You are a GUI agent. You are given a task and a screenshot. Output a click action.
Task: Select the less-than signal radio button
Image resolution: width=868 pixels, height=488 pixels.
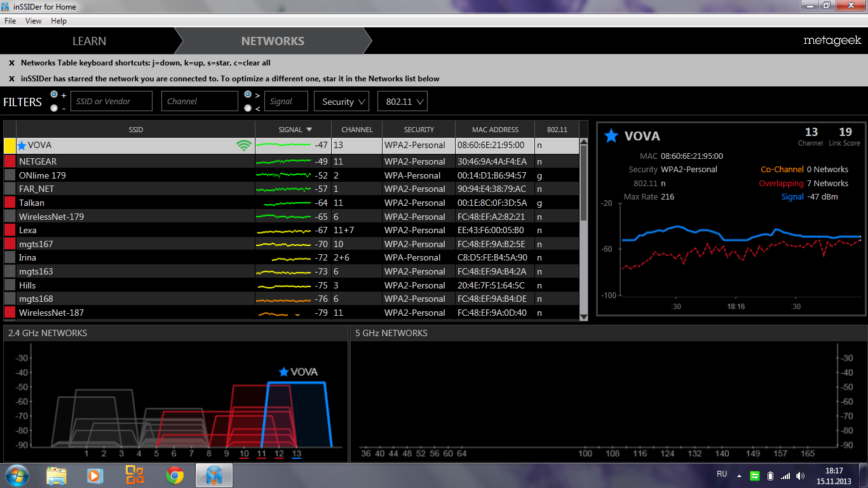point(248,108)
